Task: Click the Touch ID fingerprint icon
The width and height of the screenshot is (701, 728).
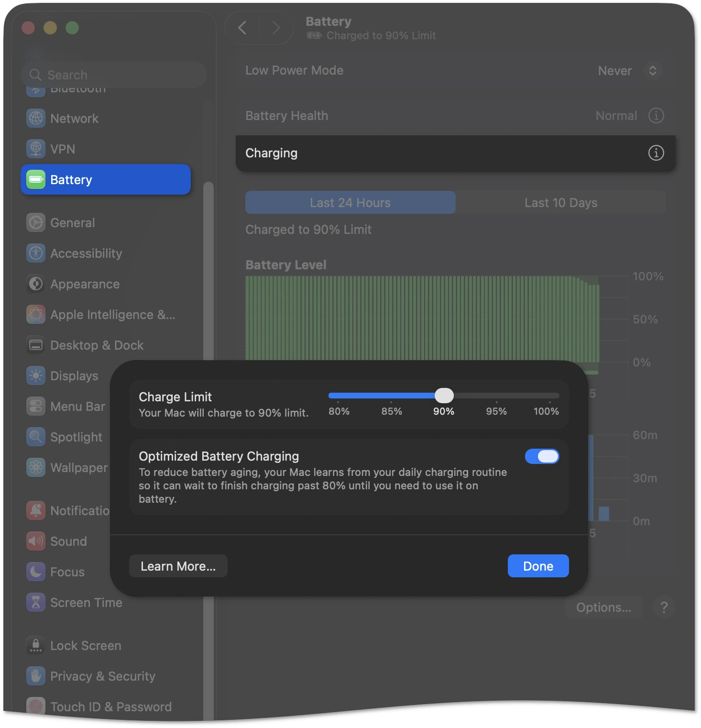Action: tap(36, 706)
